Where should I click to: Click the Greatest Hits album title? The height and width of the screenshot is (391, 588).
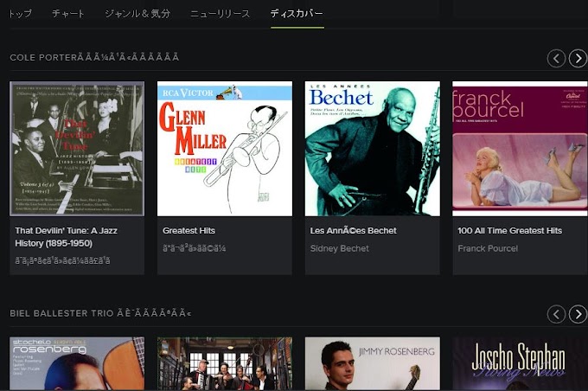click(x=189, y=231)
